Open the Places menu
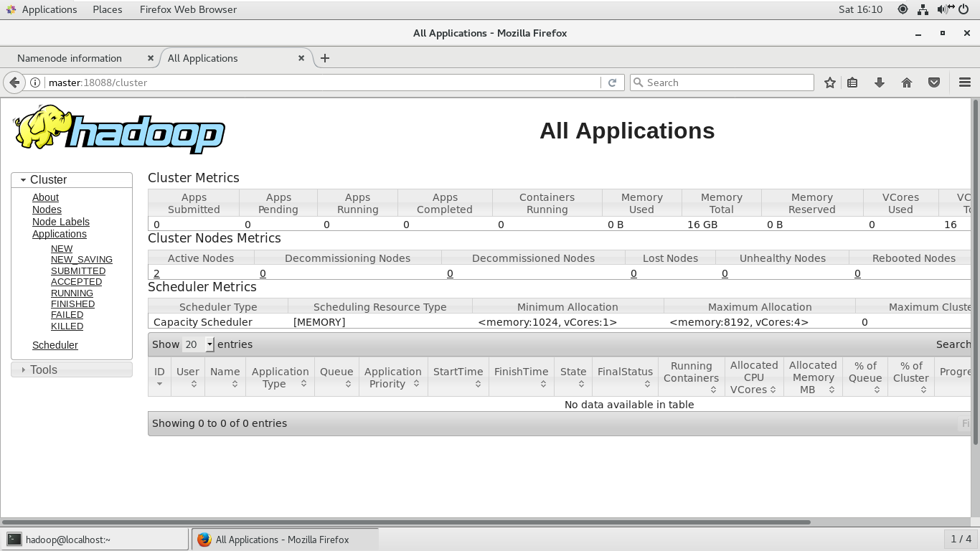The image size is (980, 551). click(108, 9)
